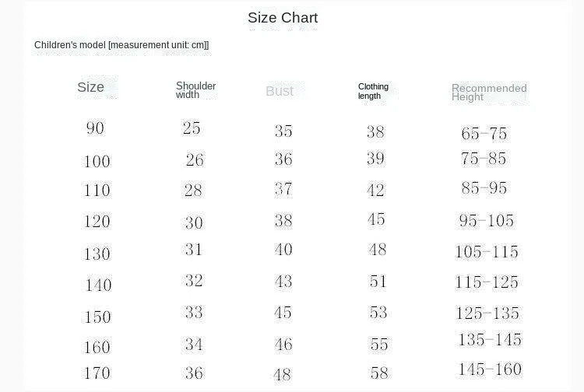584x392 pixels.
Task: Select size 160 row label
Action: pyautogui.click(x=97, y=348)
